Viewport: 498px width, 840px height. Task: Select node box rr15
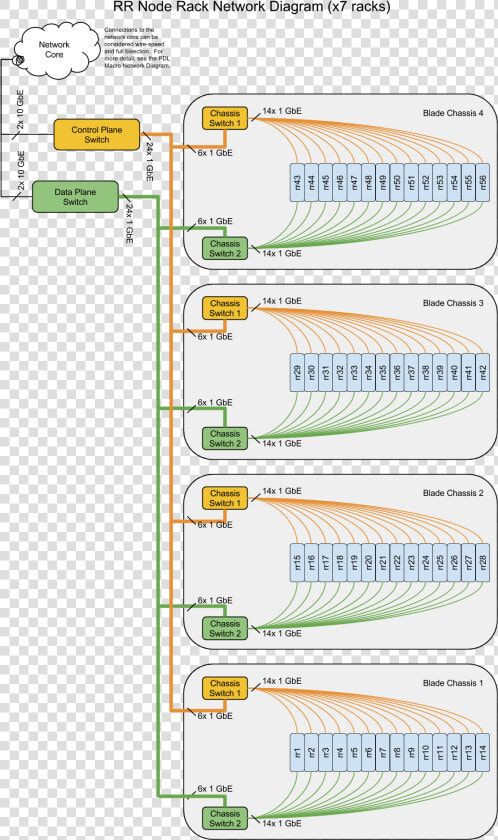pos(297,562)
